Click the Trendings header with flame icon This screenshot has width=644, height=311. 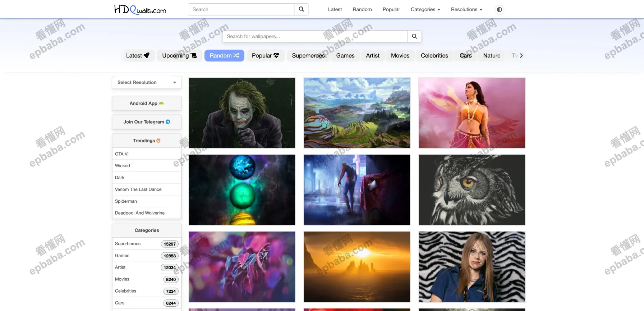(x=147, y=141)
